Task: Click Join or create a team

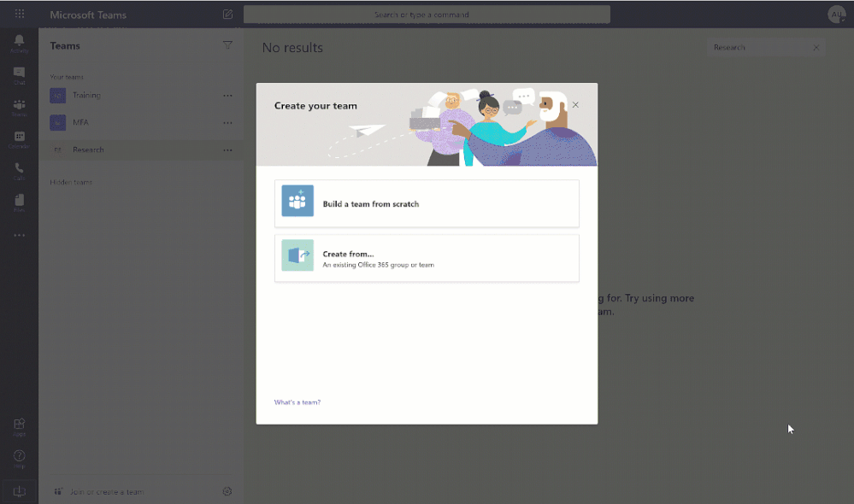Action: [107, 492]
